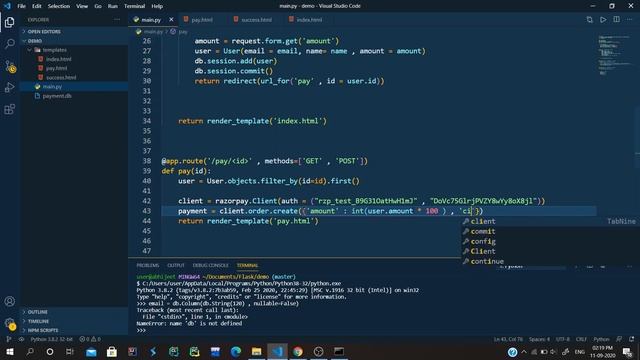Change Spaces: 4 indentation setting
640x360 pixels.
[x=539, y=339]
